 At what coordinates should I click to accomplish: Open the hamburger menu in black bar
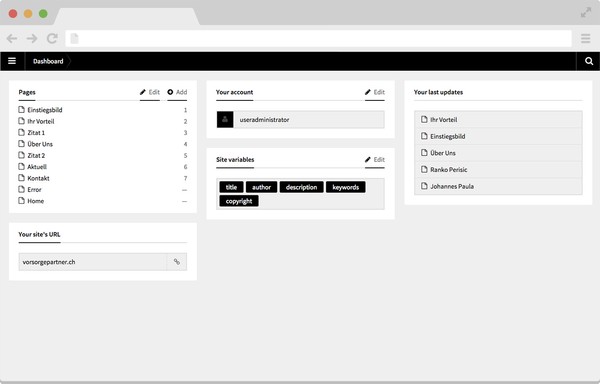tap(12, 61)
